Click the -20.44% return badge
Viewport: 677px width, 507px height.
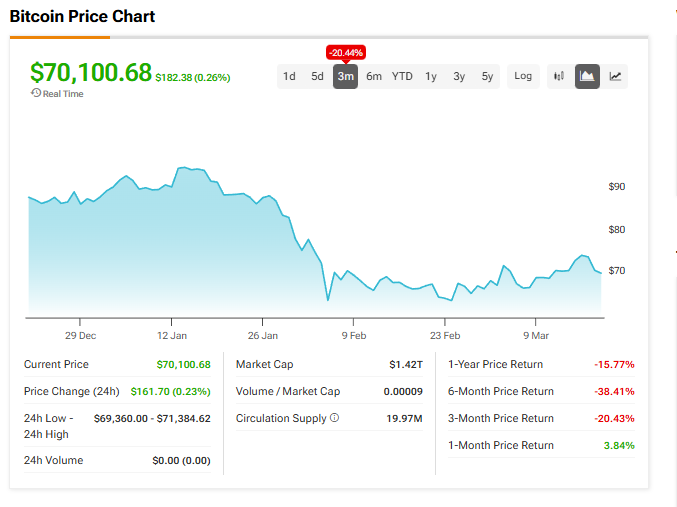(346, 52)
